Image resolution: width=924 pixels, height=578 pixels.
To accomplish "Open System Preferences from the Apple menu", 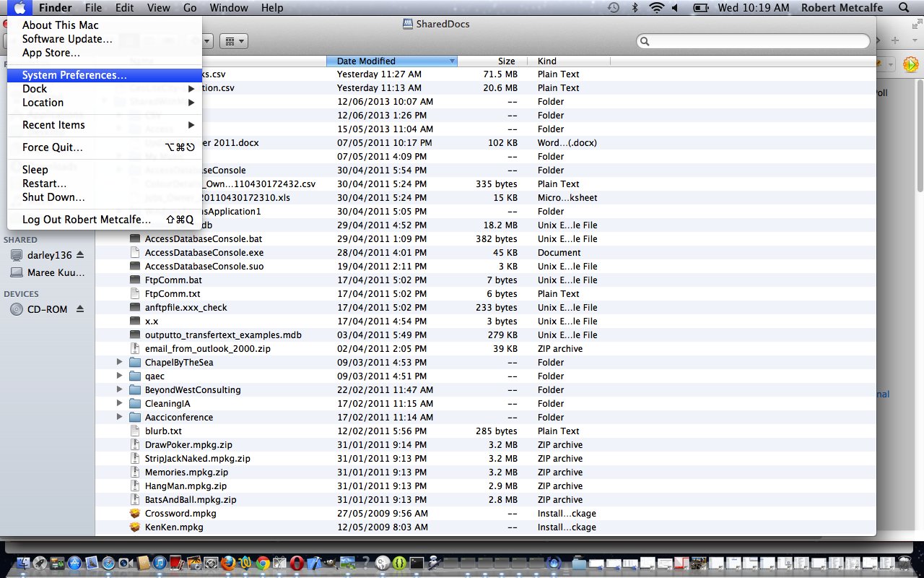I will [x=104, y=75].
